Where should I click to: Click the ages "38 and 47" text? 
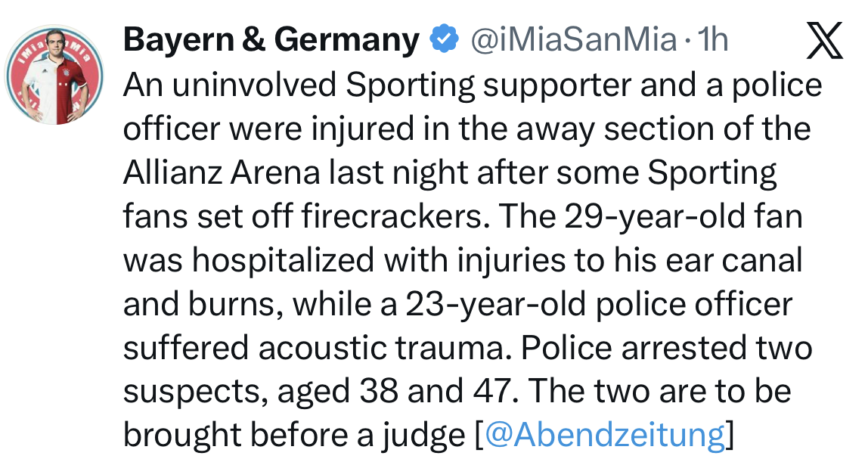coord(426,392)
